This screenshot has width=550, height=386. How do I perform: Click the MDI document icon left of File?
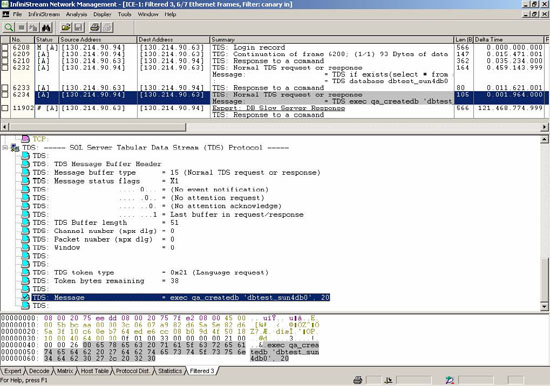[6, 14]
